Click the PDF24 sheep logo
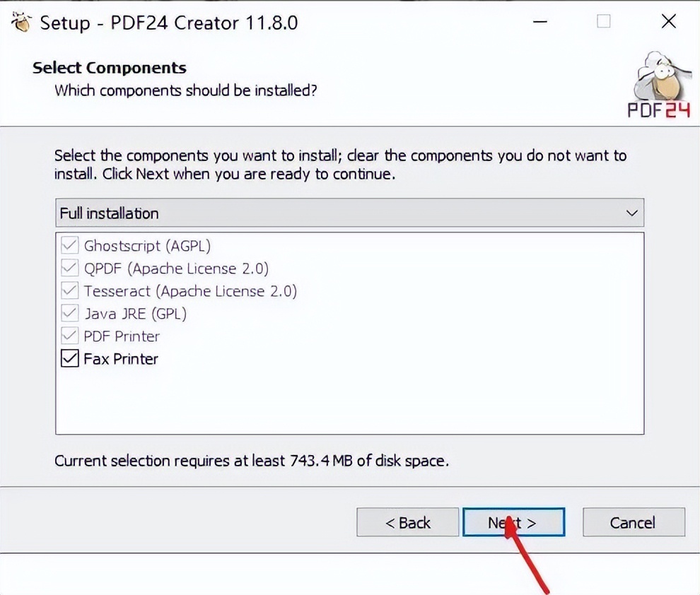Screen dimensions: 700x595 tap(660, 86)
